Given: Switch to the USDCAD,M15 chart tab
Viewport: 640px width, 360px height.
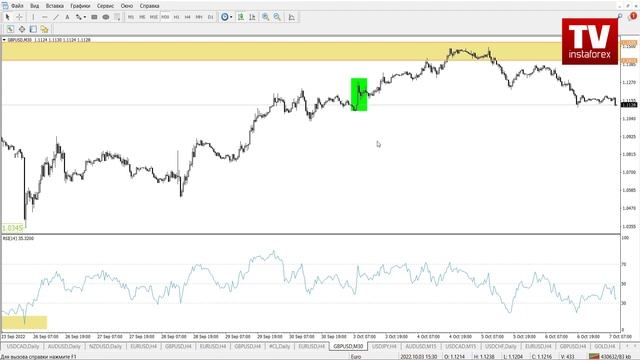Looking at the screenshot, I should 460,346.
